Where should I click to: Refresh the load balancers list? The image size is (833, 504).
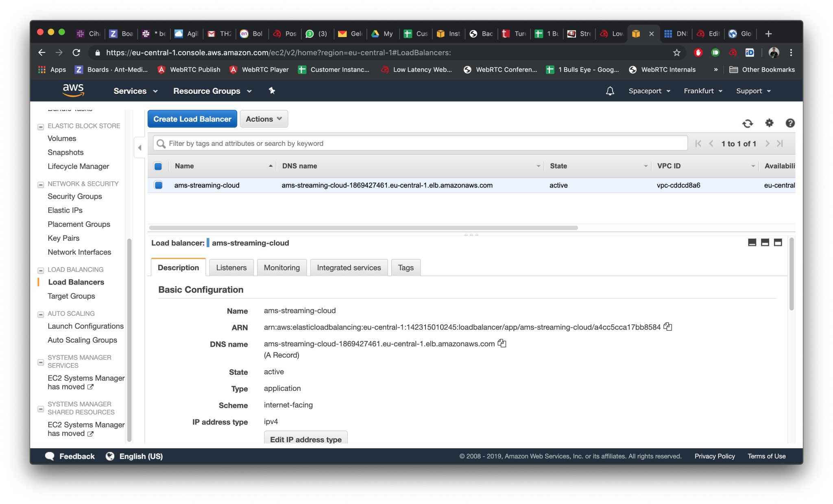tap(748, 123)
